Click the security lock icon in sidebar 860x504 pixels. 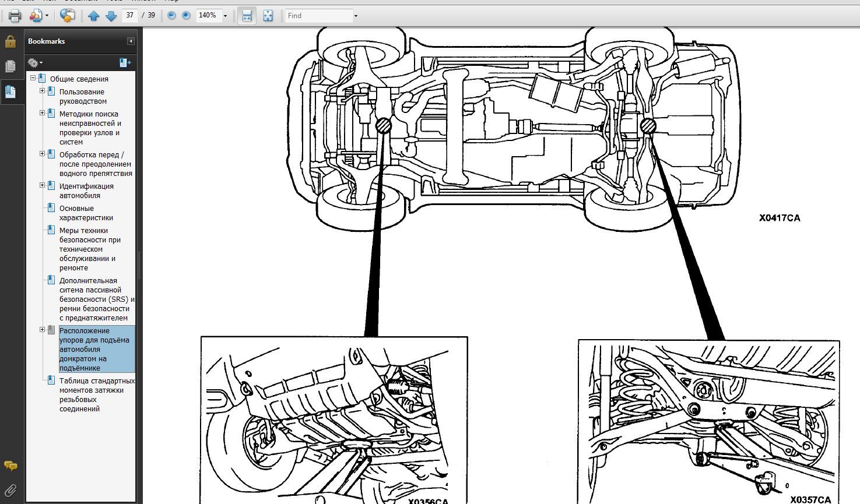pyautogui.click(x=10, y=41)
